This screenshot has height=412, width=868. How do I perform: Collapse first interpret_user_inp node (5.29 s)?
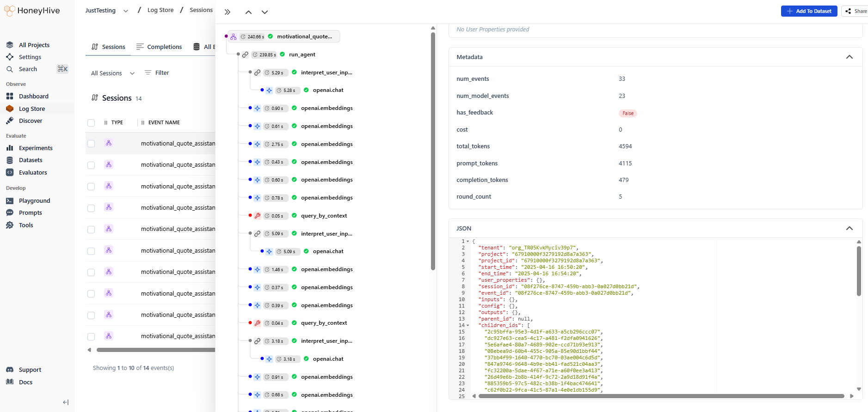pyautogui.click(x=250, y=72)
